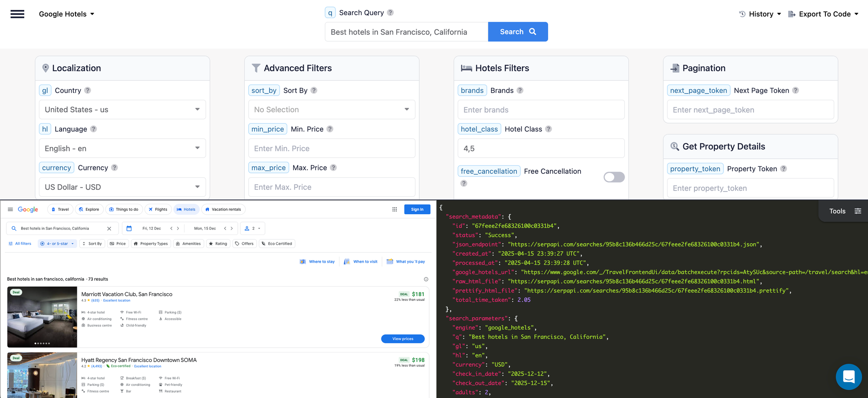Focus the Enter brands field

[541, 110]
